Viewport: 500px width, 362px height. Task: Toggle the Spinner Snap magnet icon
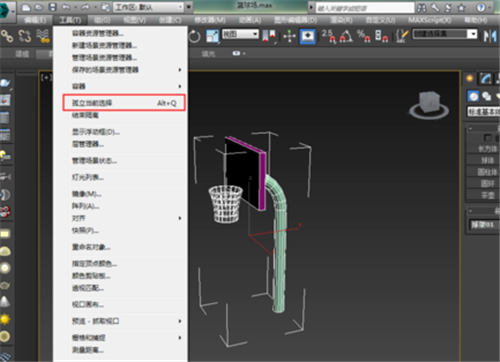[381, 36]
